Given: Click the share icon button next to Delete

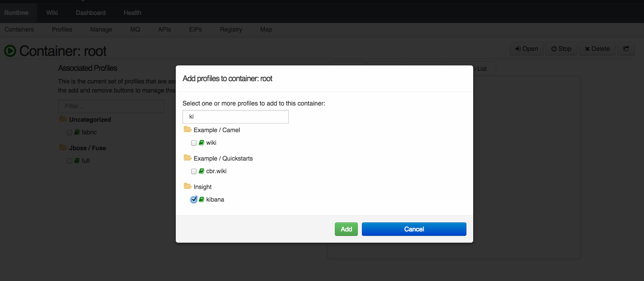Looking at the screenshot, I should [x=626, y=49].
